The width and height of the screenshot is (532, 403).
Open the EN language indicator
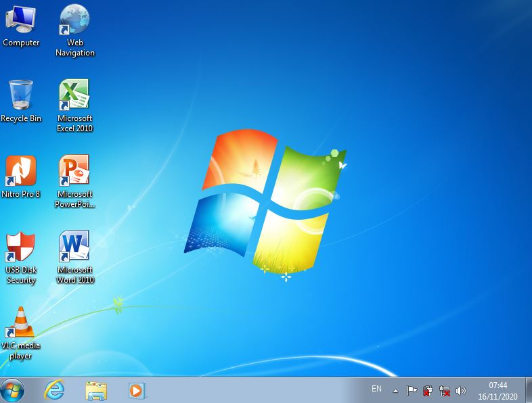point(376,389)
